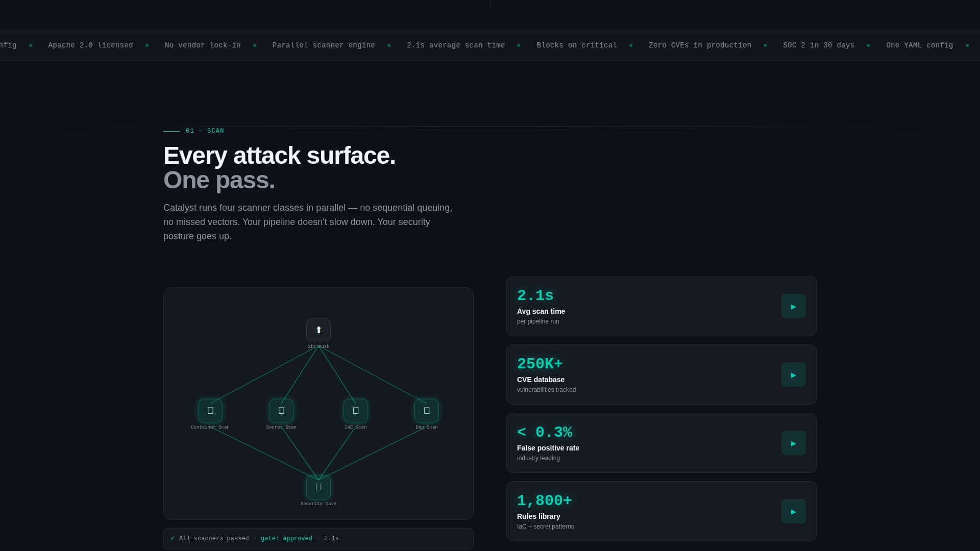Select the Dep Scan node icon
This screenshot has height=551, width=980.
(x=427, y=411)
